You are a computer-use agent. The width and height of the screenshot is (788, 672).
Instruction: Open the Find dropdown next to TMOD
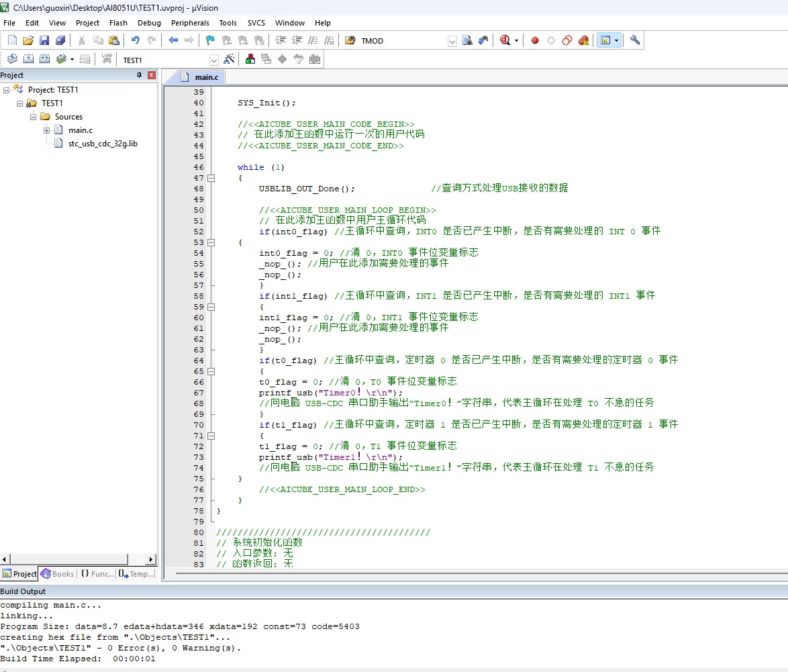[x=452, y=41]
